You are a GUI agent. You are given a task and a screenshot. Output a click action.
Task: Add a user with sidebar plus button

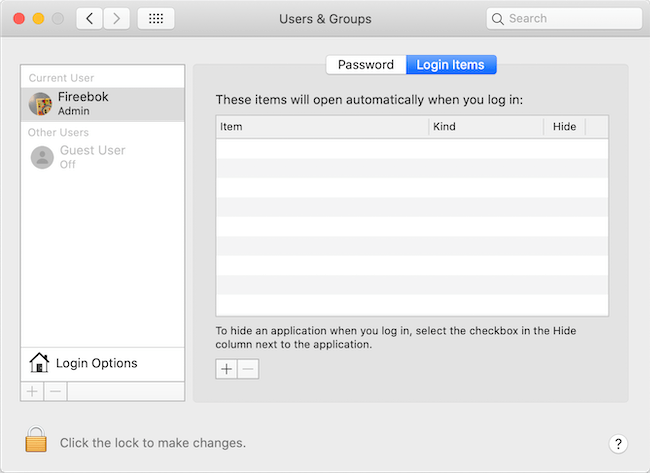(32, 391)
